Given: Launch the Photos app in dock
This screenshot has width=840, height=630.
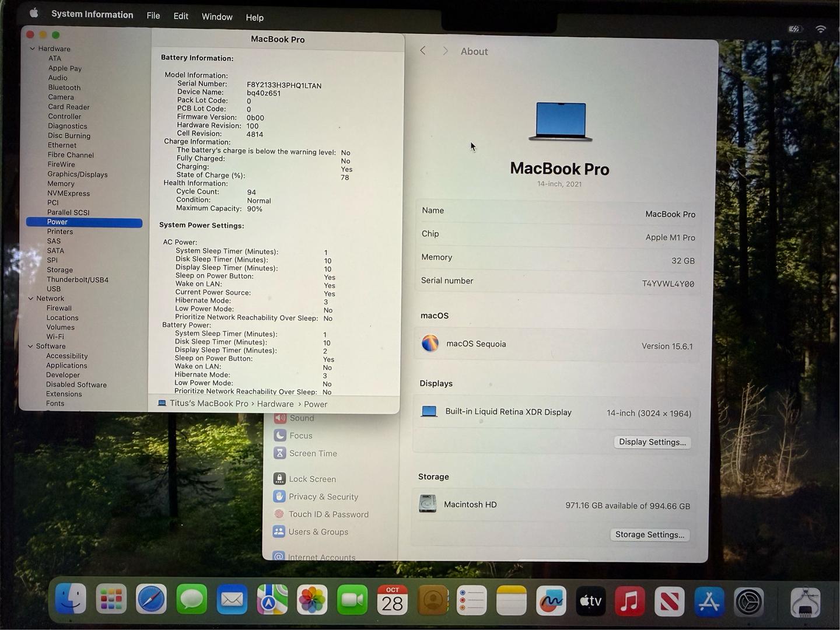Looking at the screenshot, I should pos(312,600).
